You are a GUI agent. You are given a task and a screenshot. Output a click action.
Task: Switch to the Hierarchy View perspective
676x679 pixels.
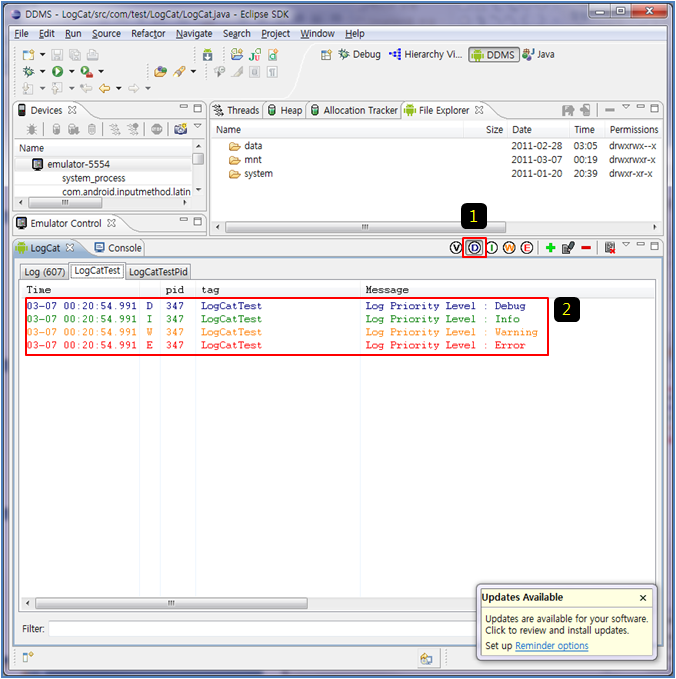[425, 54]
